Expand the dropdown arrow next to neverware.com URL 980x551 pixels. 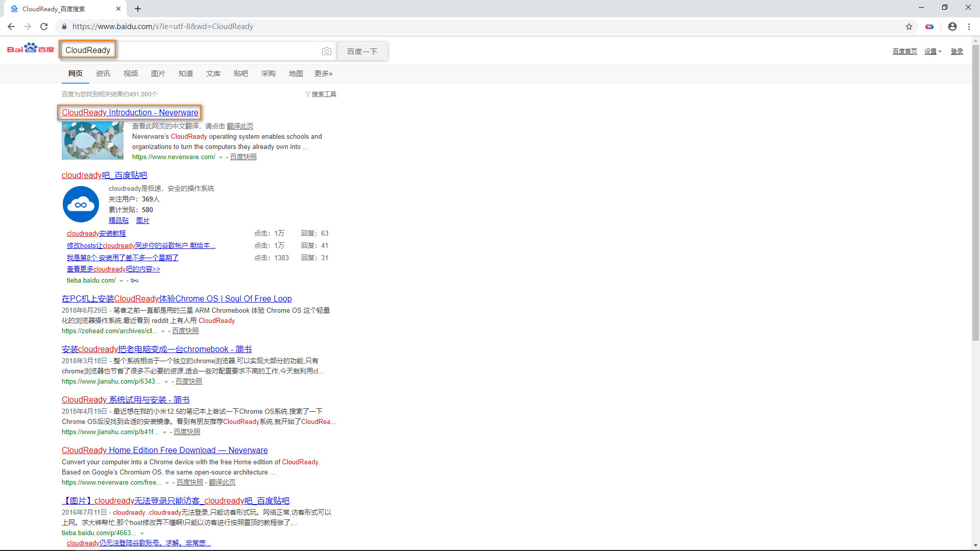[221, 157]
